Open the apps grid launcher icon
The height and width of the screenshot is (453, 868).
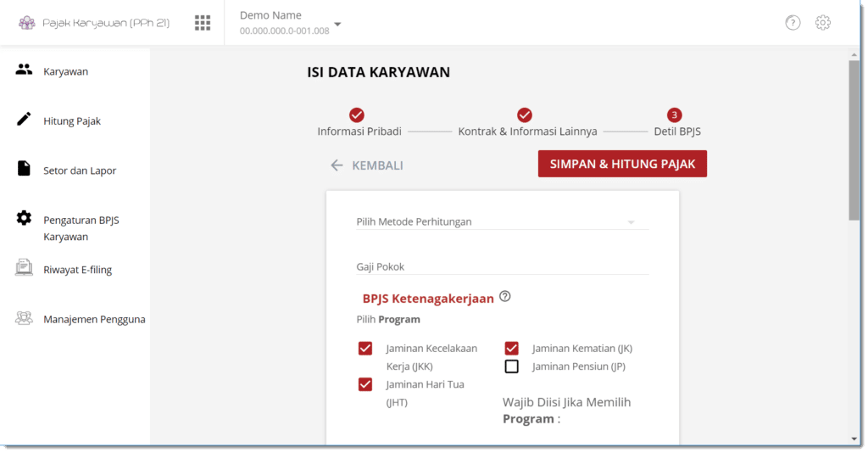[x=203, y=23]
